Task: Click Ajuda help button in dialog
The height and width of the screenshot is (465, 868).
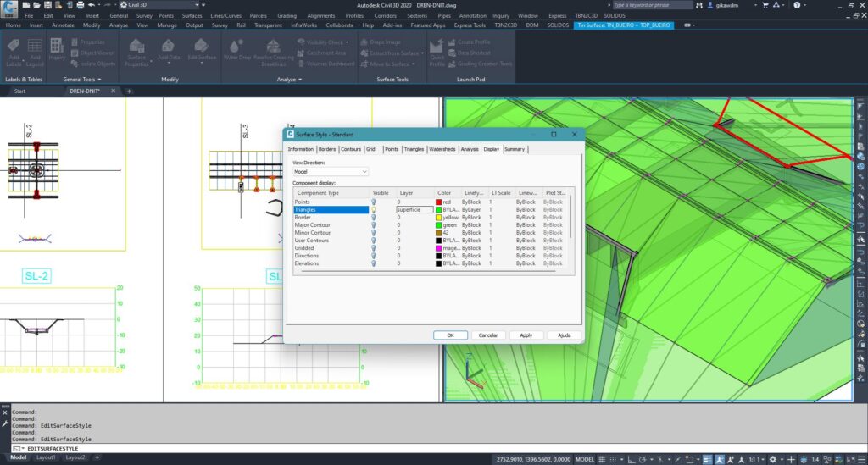Action: (x=564, y=335)
